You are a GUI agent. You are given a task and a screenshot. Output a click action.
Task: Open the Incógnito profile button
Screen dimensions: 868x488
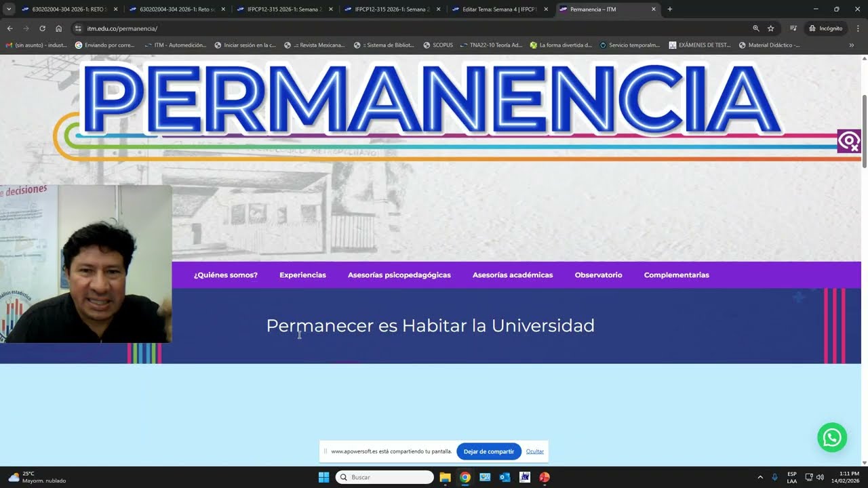825,28
